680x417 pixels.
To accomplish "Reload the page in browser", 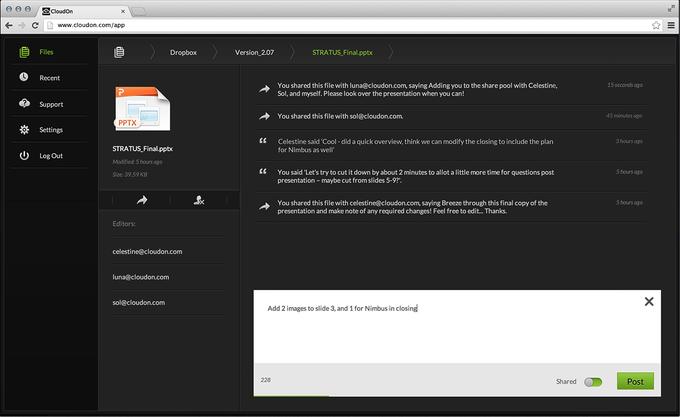I will click(x=35, y=26).
